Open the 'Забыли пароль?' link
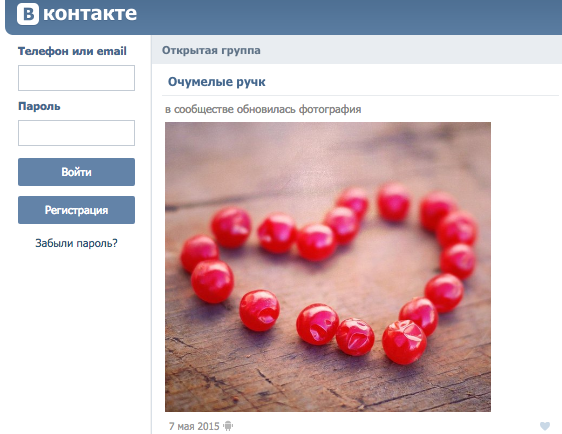 pos(76,243)
